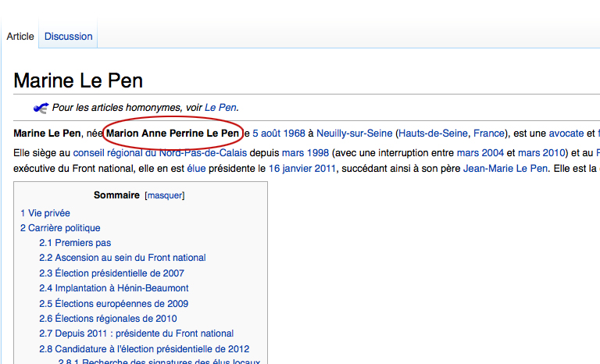Image resolution: width=600 pixels, height=364 pixels.
Task: Select the Article tab
Action: (20, 37)
